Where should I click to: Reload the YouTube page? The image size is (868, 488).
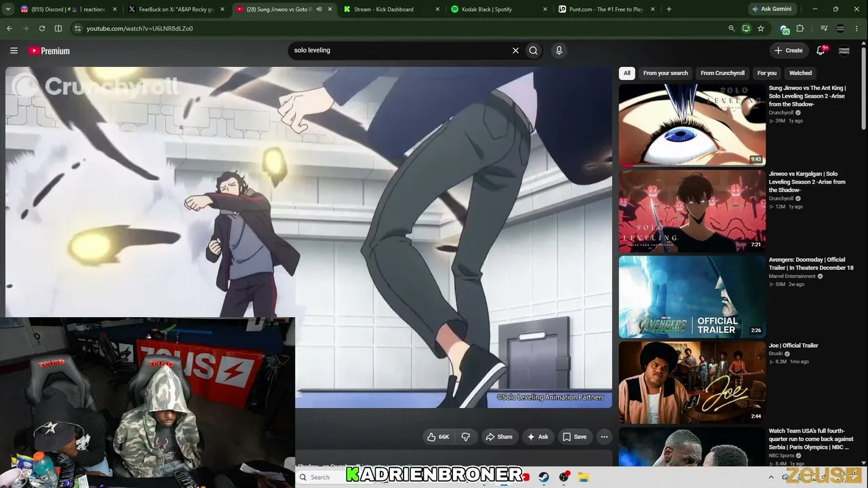point(42,28)
